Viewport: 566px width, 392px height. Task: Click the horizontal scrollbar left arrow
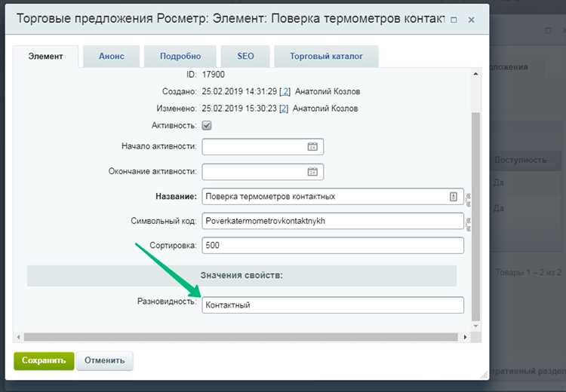pos(18,337)
